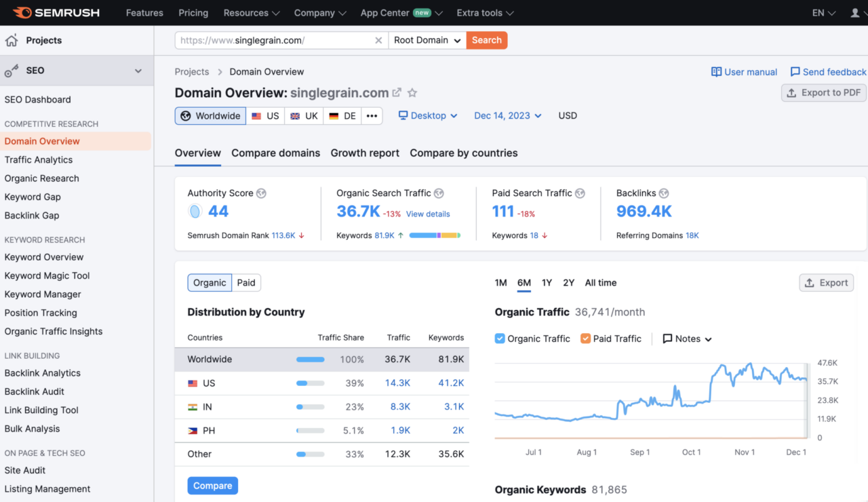Click the View details link
This screenshot has height=502, width=868.
pos(428,214)
